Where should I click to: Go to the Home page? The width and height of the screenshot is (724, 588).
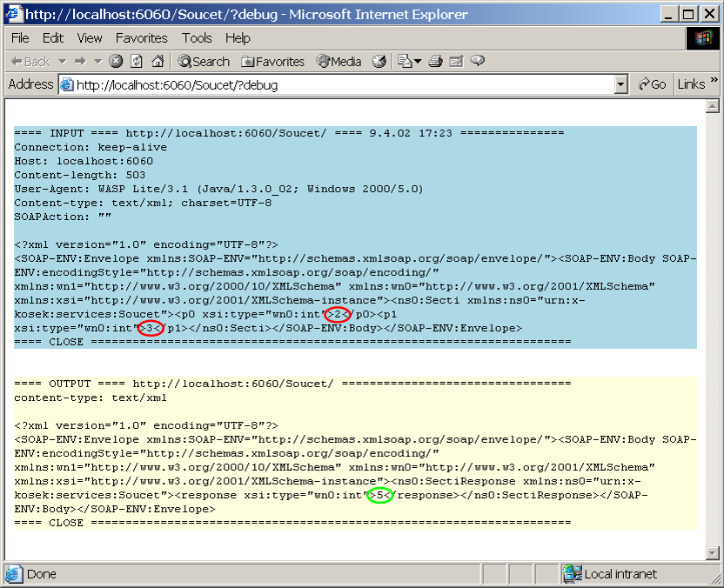point(158,62)
